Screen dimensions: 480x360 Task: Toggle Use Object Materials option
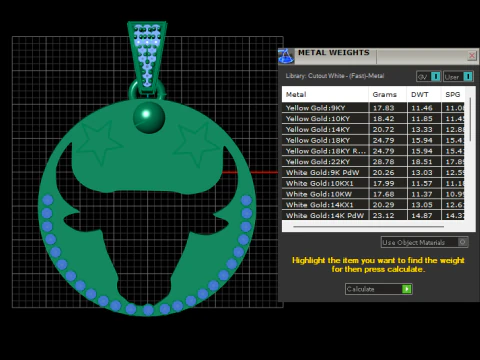tap(424, 242)
